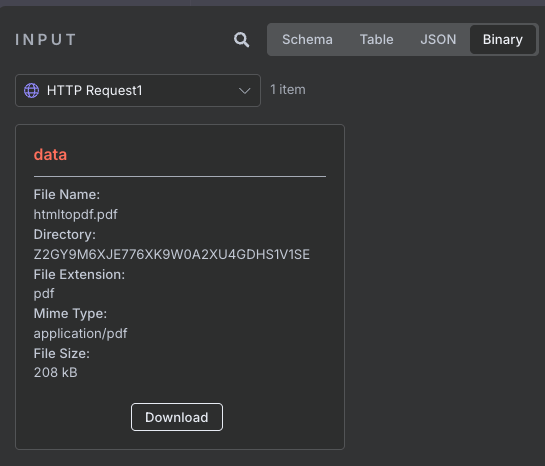This screenshot has height=466, width=545.
Task: Click the pdf file extension value
Action: point(44,294)
